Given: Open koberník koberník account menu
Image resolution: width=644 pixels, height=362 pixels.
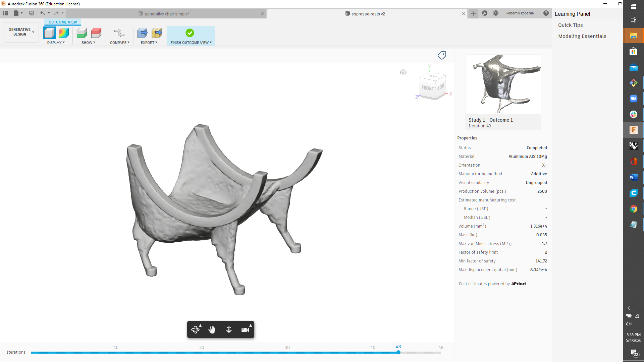Looking at the screenshot, I should (x=520, y=13).
